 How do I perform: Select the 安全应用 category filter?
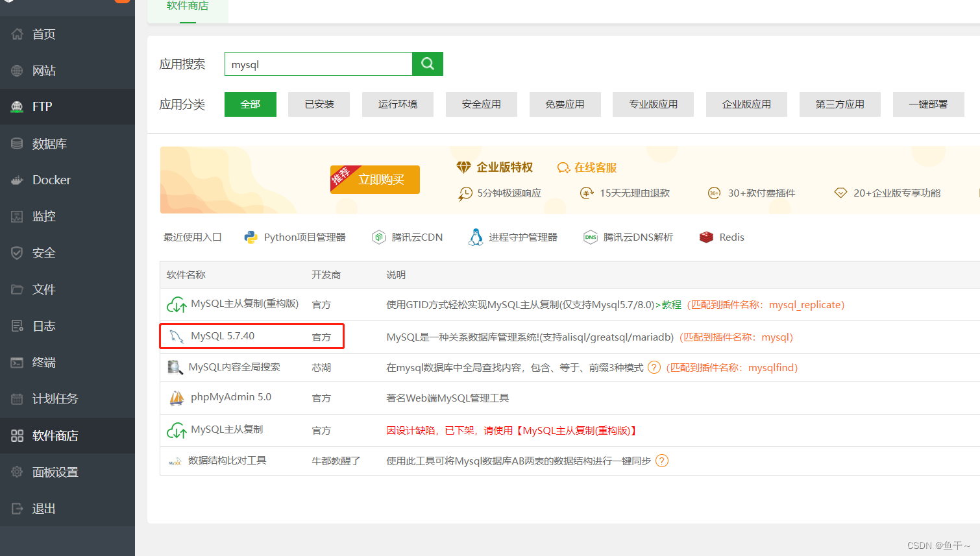click(x=482, y=104)
